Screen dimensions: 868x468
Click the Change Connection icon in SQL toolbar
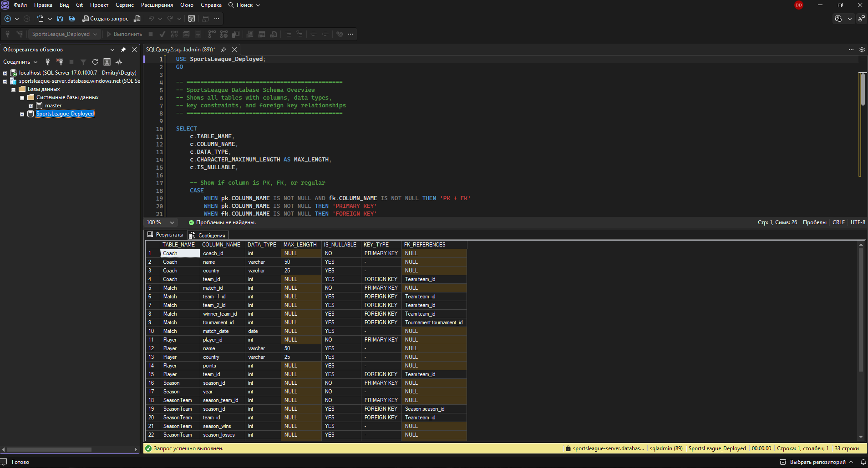tap(20, 34)
